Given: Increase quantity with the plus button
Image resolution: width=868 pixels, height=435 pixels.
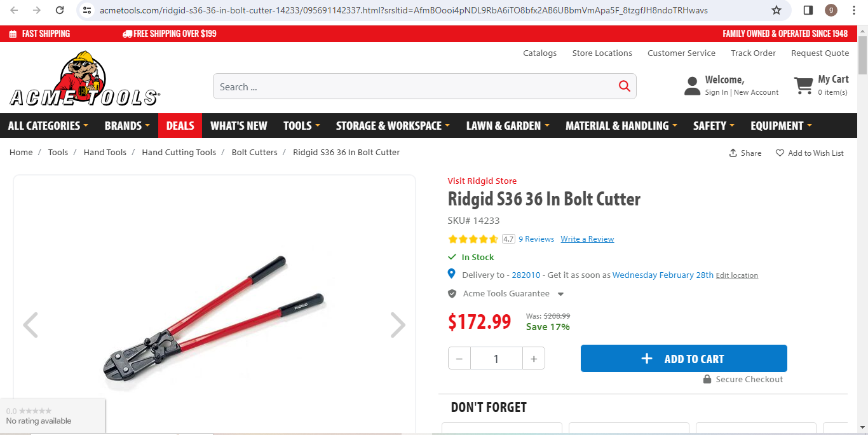Looking at the screenshot, I should click(x=534, y=359).
